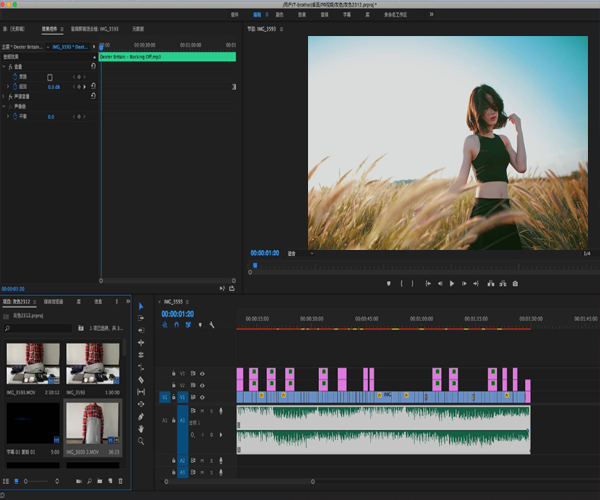Select the Rolling Edit tool
600x500 pixels.
click(141, 355)
